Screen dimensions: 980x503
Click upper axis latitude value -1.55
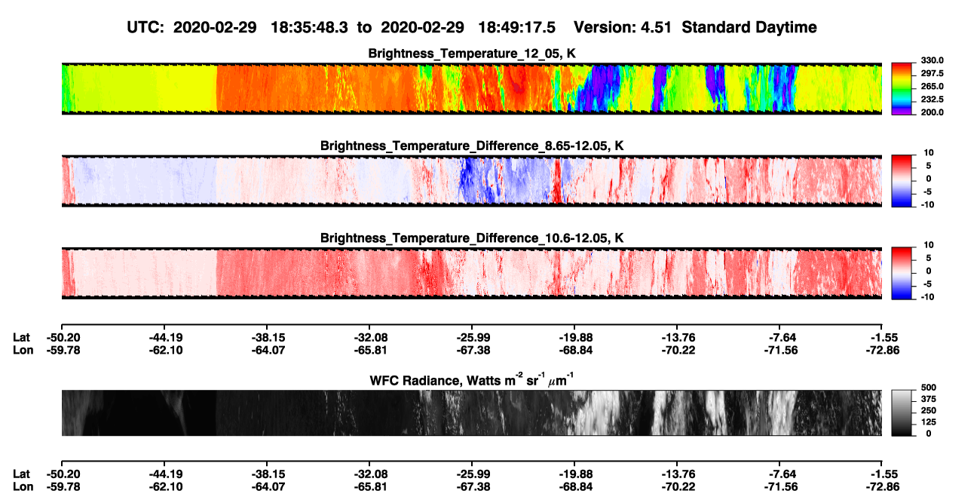tap(885, 337)
